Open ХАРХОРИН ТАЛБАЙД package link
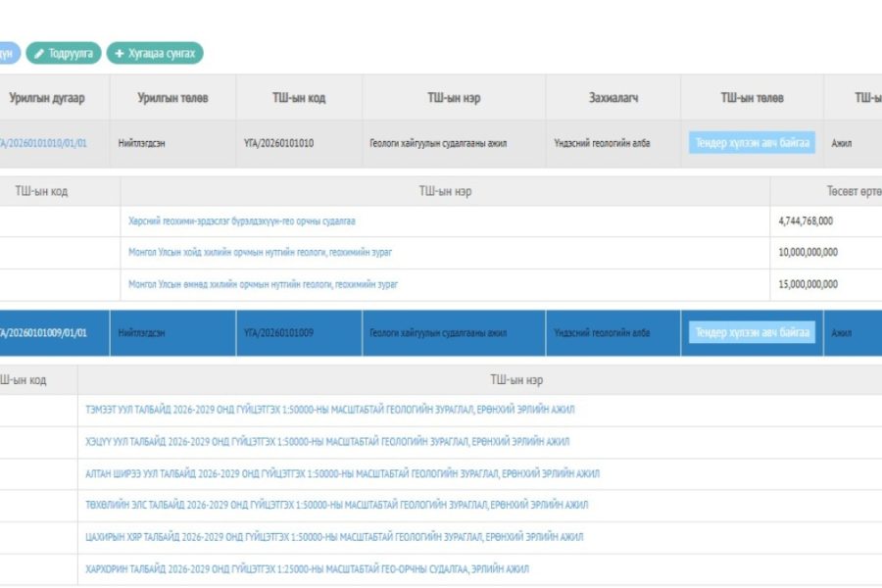Screen dimensions: 882x588 point(308,569)
